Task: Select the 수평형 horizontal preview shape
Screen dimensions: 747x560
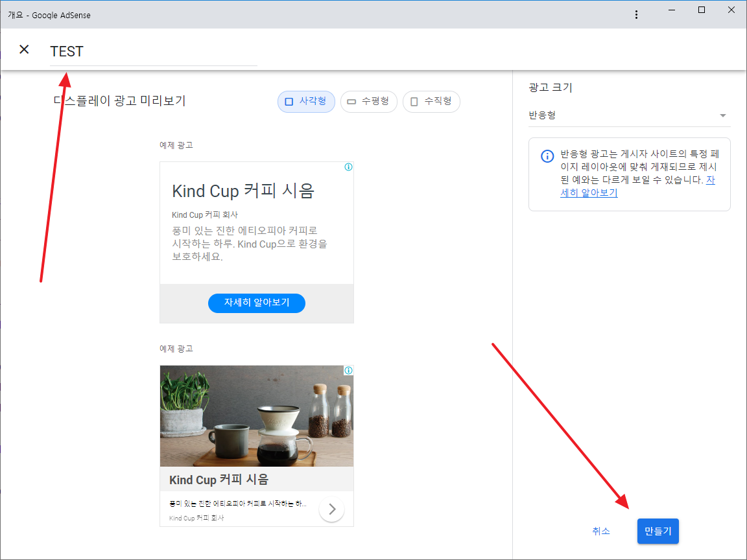Action: (369, 101)
